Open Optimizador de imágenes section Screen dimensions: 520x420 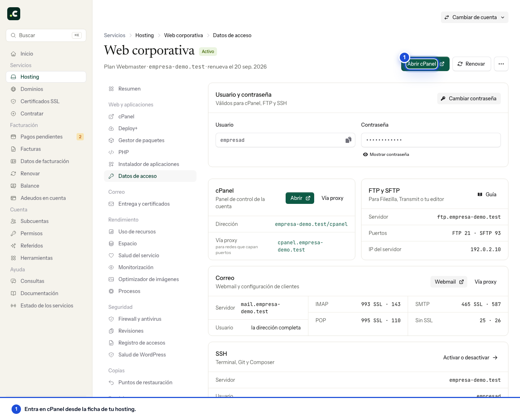click(x=150, y=279)
